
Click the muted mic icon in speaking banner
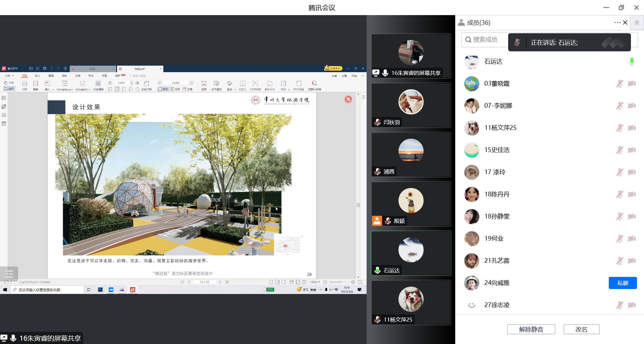(x=517, y=43)
